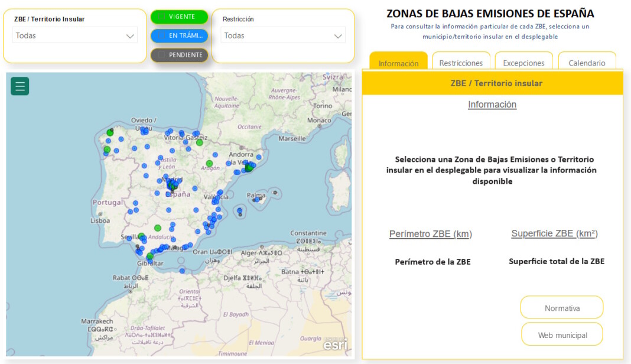The height and width of the screenshot is (364, 631).
Task: Open the Excepciones tab
Action: click(x=524, y=61)
